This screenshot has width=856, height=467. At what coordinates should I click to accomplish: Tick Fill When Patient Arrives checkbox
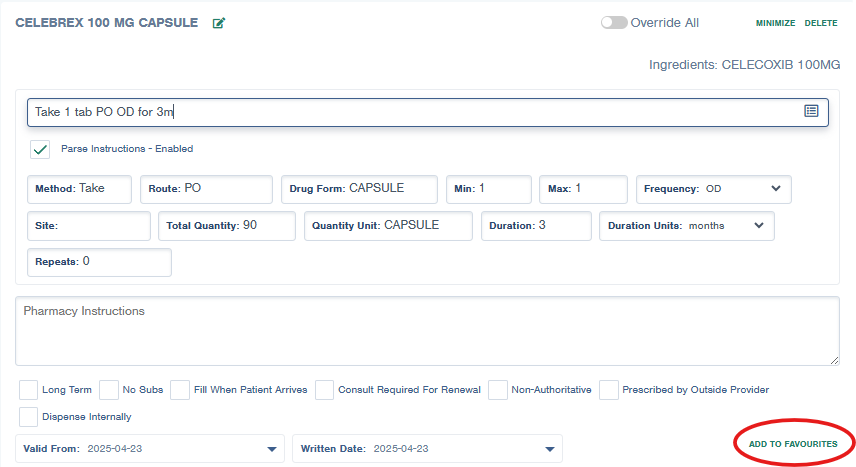click(180, 390)
